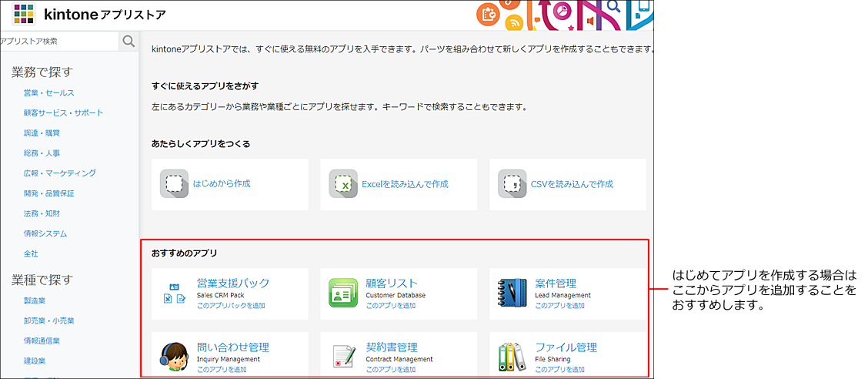This screenshot has width=868, height=379.
Task: Click the 業務で探す heading
Action: coord(42,72)
